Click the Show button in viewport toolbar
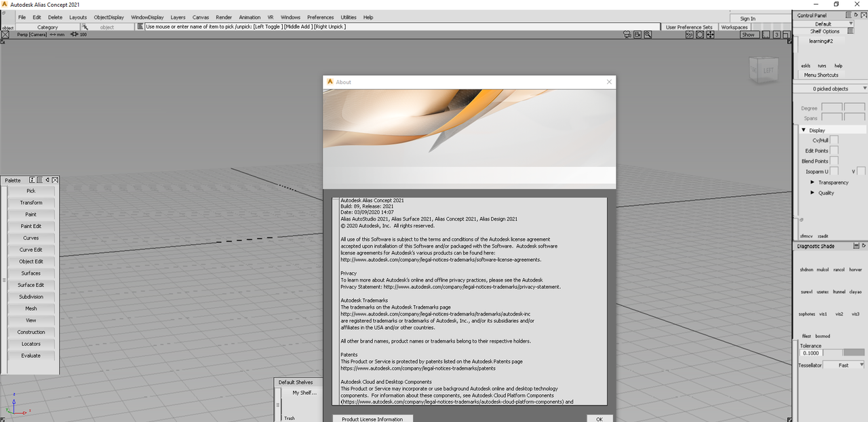Screen dimensions: 868x422 pos(748,35)
